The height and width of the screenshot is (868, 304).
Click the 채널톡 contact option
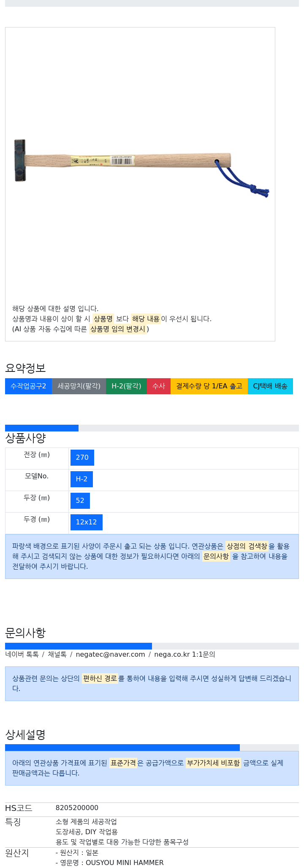point(57,655)
